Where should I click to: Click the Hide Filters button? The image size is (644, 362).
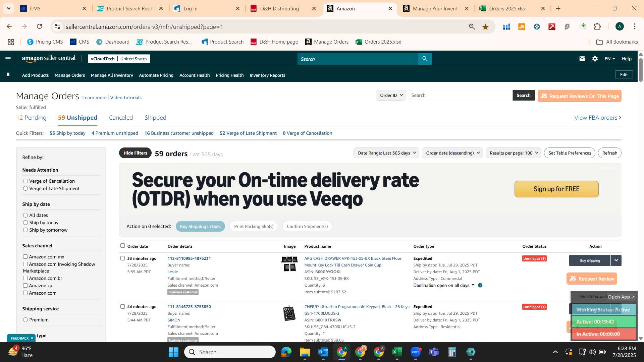point(135,153)
